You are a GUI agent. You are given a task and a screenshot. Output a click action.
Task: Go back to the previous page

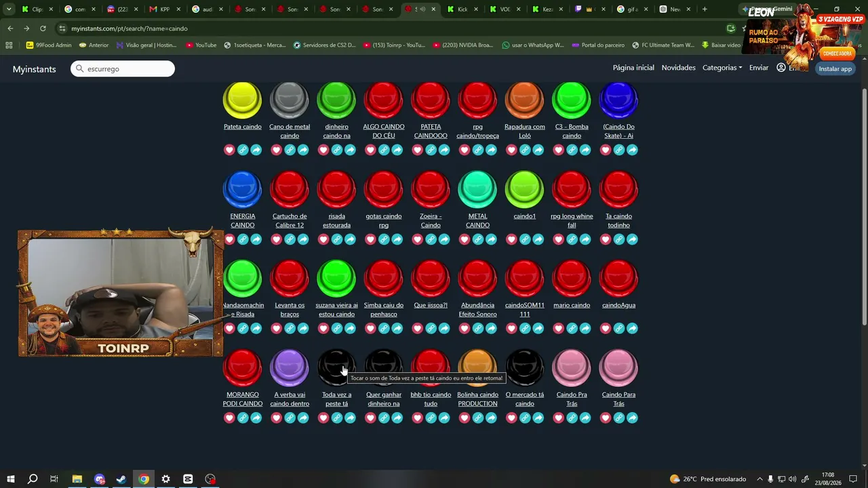(x=10, y=28)
